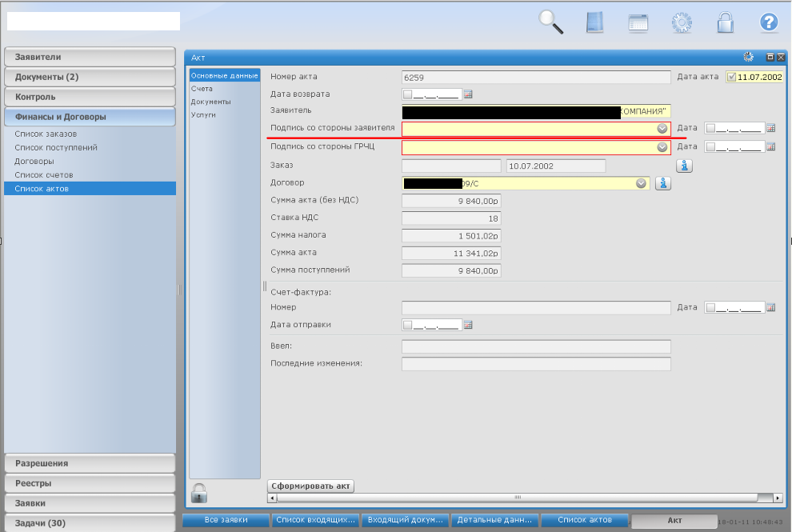Open the blue book icon in top toolbar

click(x=594, y=22)
